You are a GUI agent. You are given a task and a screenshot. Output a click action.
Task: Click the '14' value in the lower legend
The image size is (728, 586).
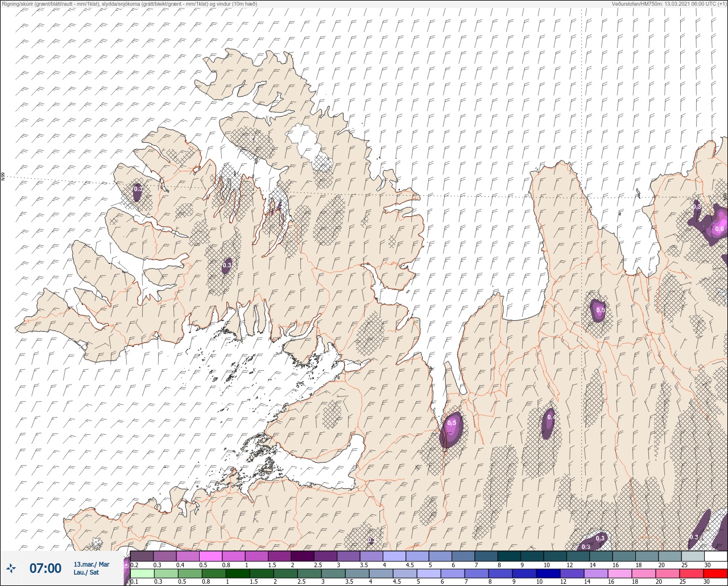pos(587,581)
